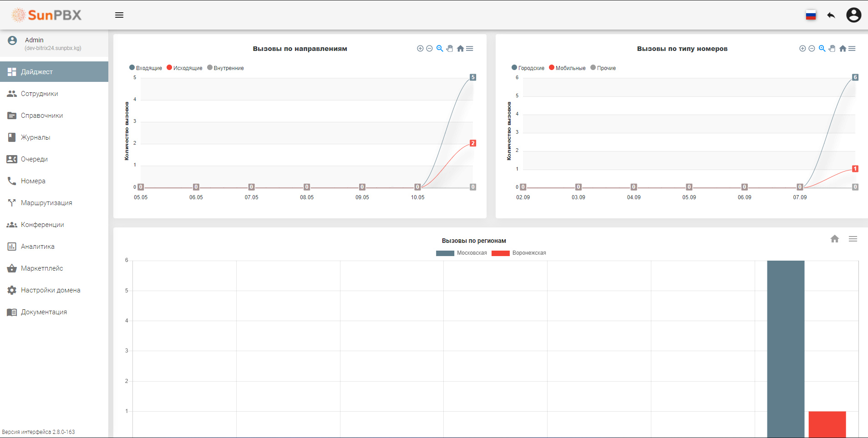Select the panning hand tool in directions chart
The height and width of the screenshot is (438, 868).
(x=450, y=49)
